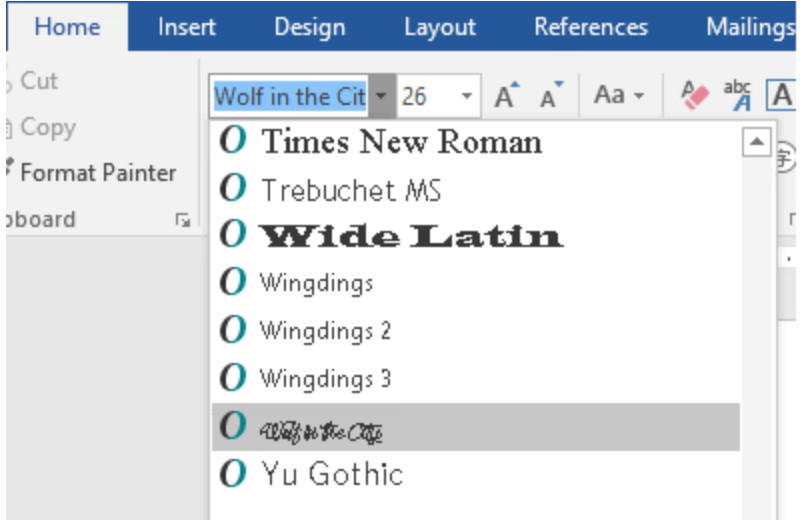Choose Yu Gothic font
Screen dimensions: 800x520
[x=476, y=474]
